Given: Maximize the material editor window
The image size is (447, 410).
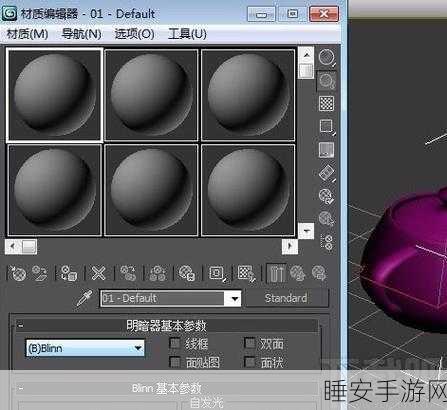Looking at the screenshot, I should pyautogui.click(x=292, y=14).
